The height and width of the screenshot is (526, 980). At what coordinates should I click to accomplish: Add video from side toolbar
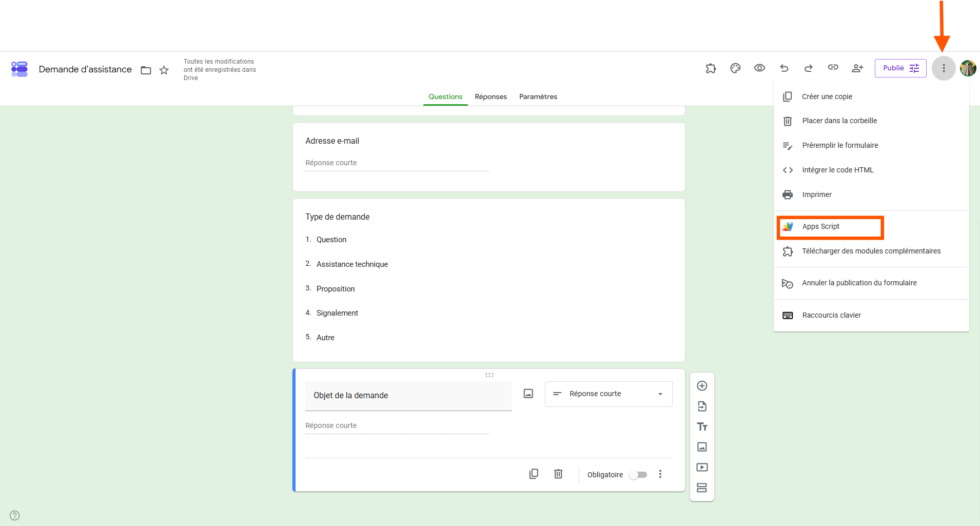pyautogui.click(x=702, y=467)
